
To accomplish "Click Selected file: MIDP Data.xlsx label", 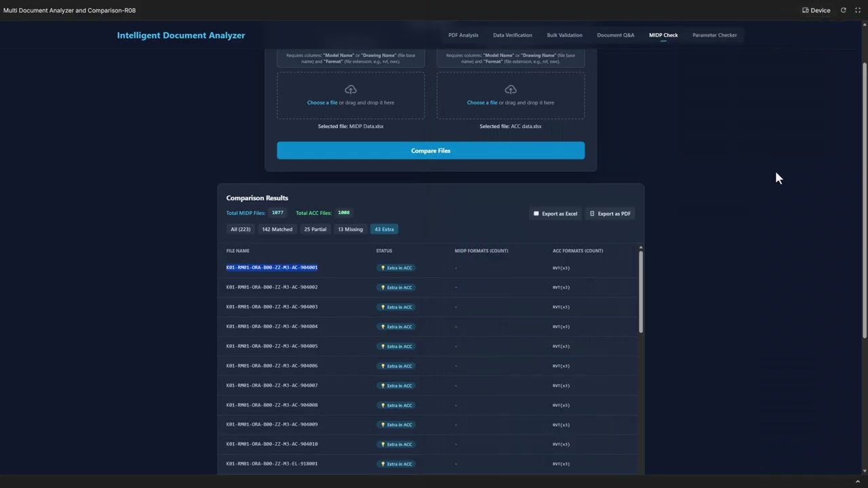I will pyautogui.click(x=351, y=126).
